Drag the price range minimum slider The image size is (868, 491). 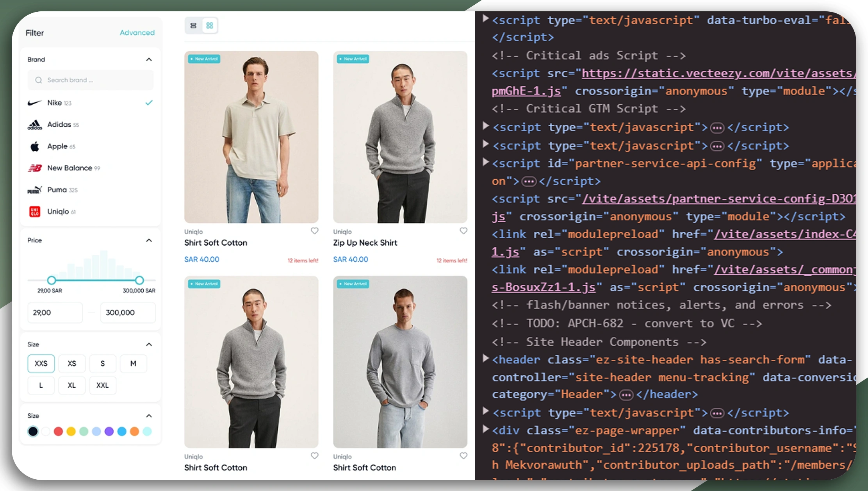pyautogui.click(x=52, y=280)
